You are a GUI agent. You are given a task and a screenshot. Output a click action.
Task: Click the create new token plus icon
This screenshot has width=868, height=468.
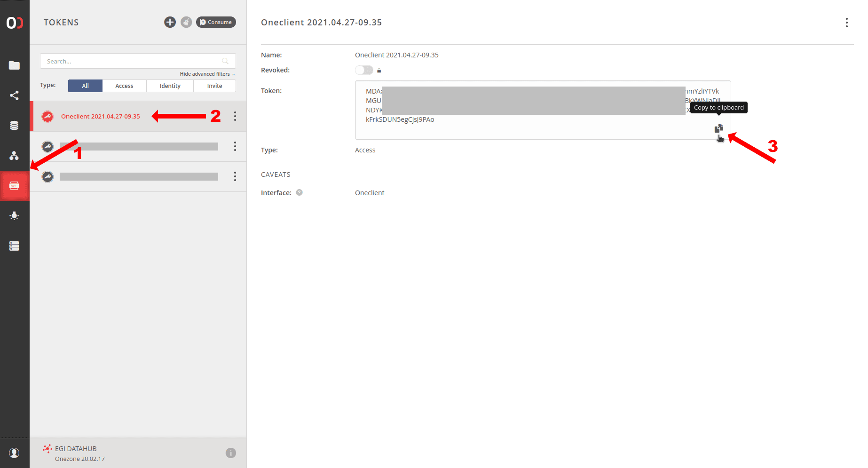pos(170,22)
